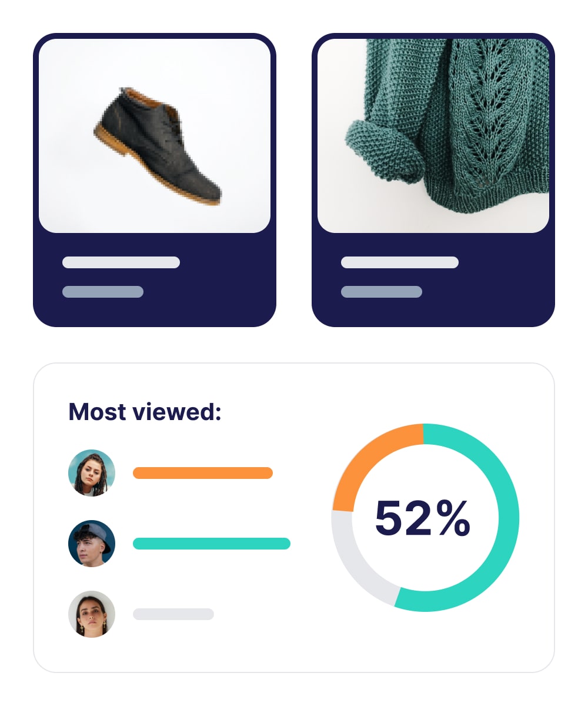Image resolution: width=588 pixels, height=706 pixels.
Task: Click the sweater card subtitle placeholder line
Action: 382,292
